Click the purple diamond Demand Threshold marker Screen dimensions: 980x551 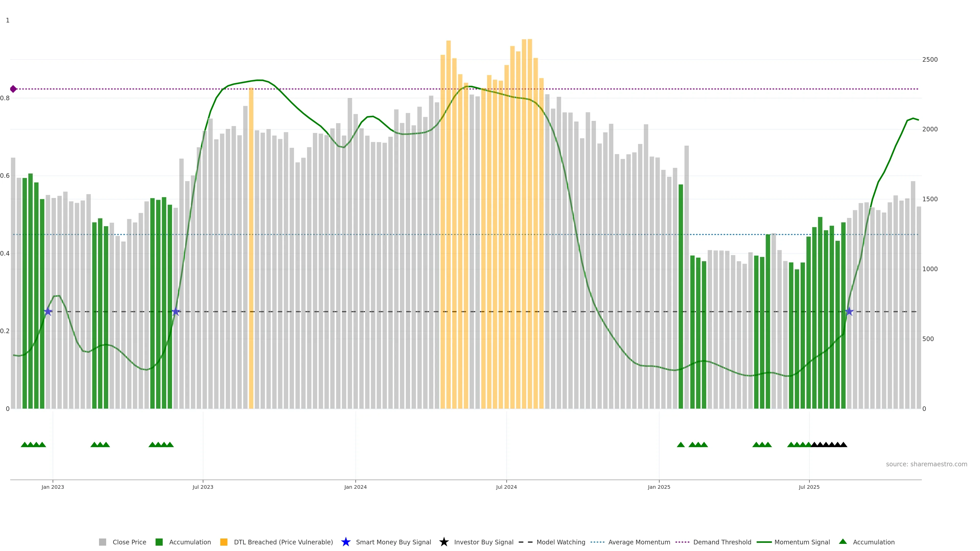(13, 89)
